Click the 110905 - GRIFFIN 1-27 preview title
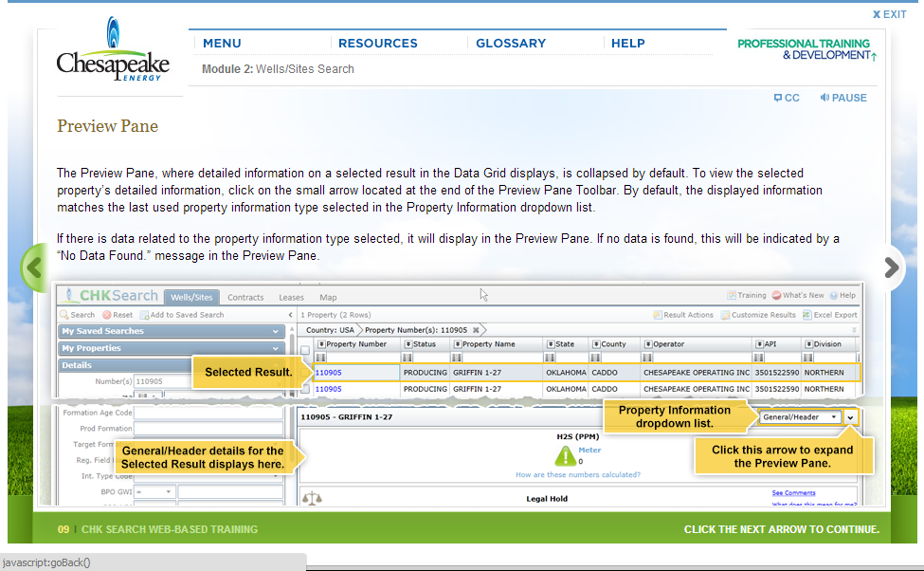This screenshot has width=924, height=571. pos(347,417)
